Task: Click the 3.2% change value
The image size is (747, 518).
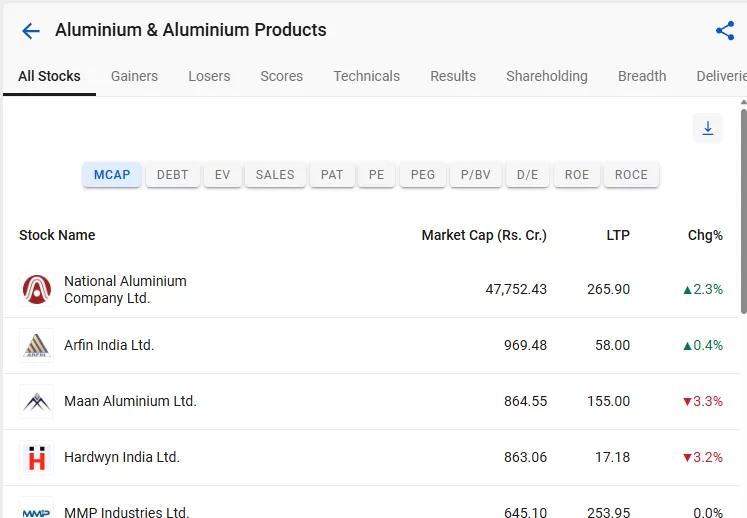Action: pyautogui.click(x=703, y=457)
